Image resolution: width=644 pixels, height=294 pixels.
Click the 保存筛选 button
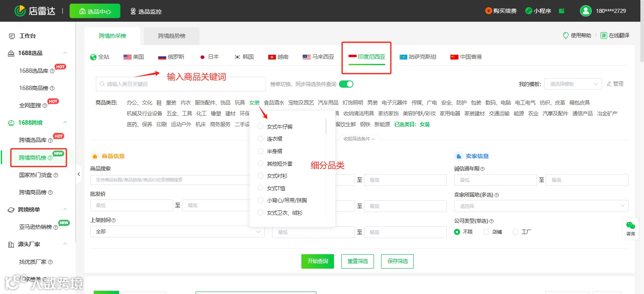(398, 261)
